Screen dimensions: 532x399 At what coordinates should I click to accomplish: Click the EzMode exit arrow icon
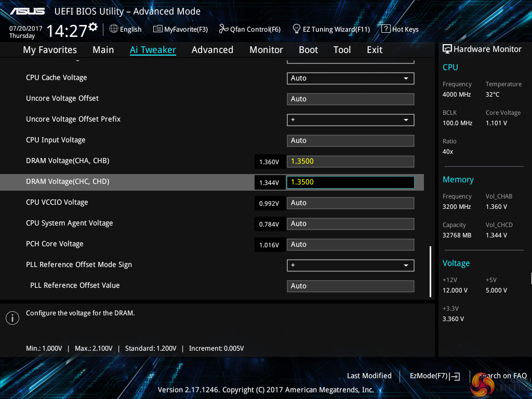[455, 376]
